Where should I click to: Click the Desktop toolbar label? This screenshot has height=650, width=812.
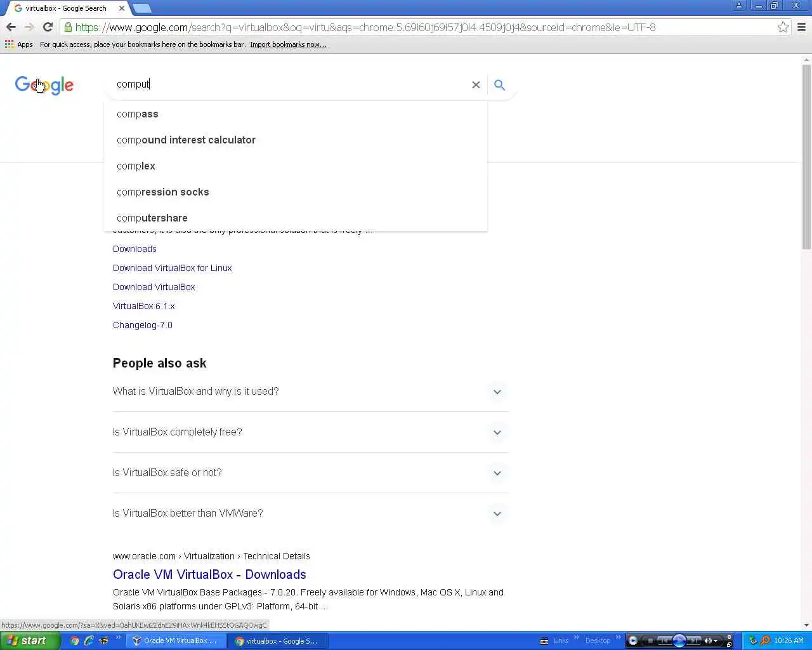point(598,640)
